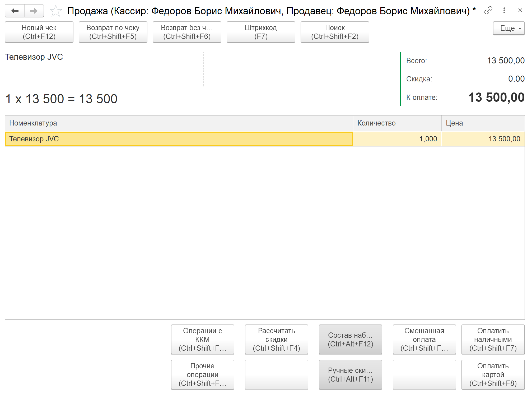The width and height of the screenshot is (532, 394).
Task: Pay with cash via Оплатить наличными
Action: pos(493,339)
